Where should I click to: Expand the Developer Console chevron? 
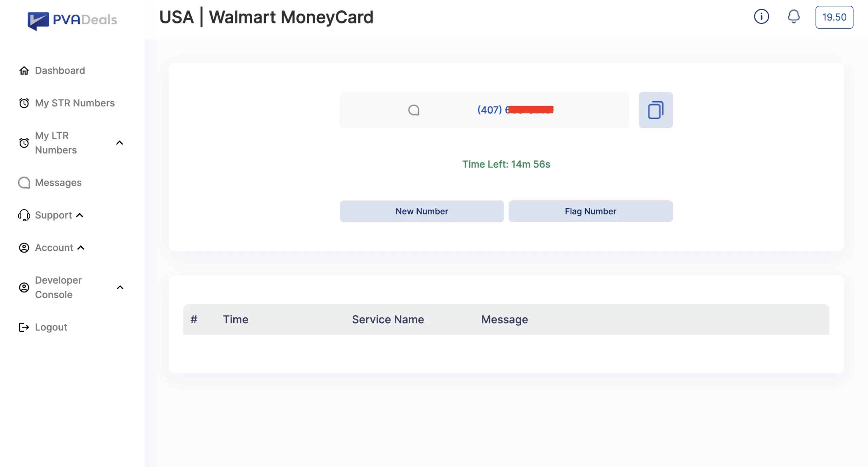click(120, 287)
